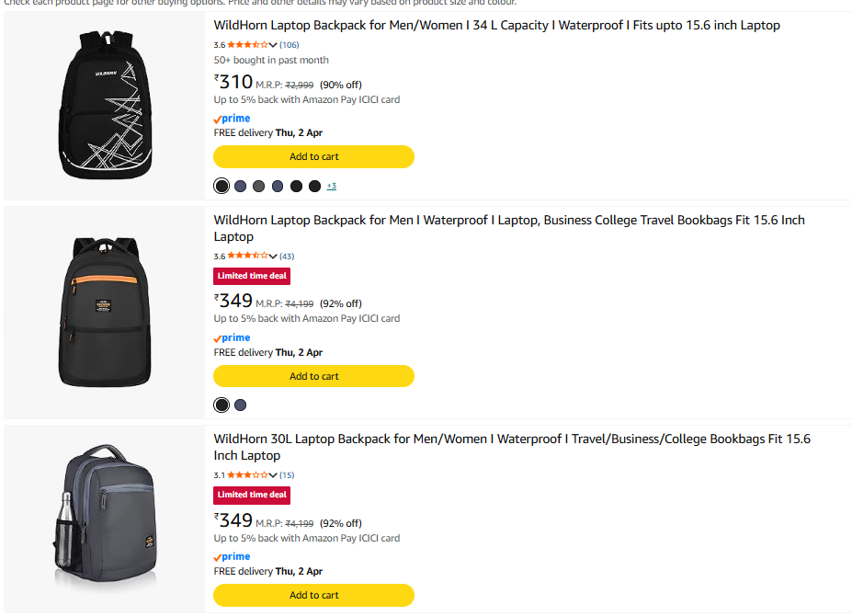Viewport: 852px width, 616px height.
Task: Show the +3 more colours link
Action: (x=332, y=187)
